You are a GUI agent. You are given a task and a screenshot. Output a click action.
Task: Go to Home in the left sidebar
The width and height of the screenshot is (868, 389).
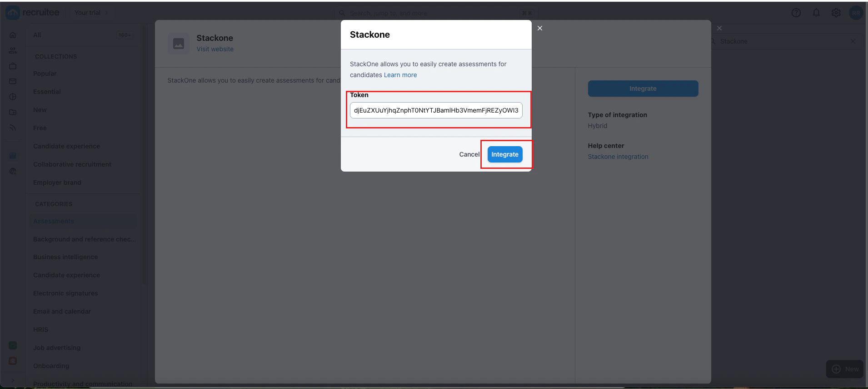tap(13, 35)
